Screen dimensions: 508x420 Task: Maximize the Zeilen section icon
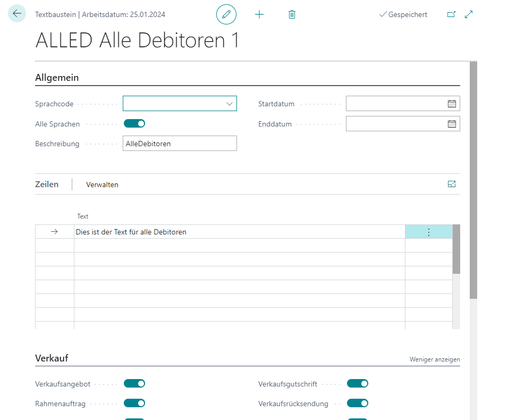pyautogui.click(x=452, y=184)
